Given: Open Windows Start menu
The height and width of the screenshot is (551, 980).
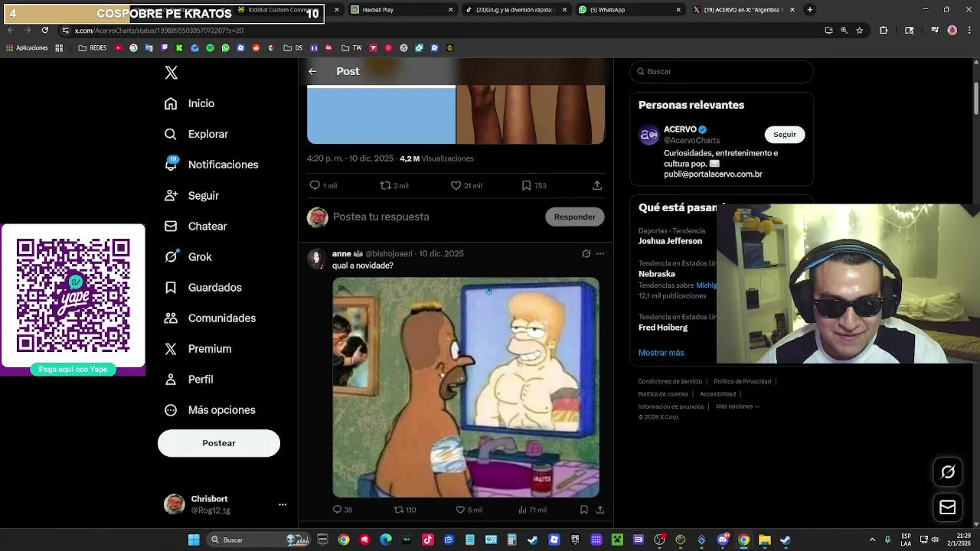Looking at the screenshot, I should tap(194, 540).
